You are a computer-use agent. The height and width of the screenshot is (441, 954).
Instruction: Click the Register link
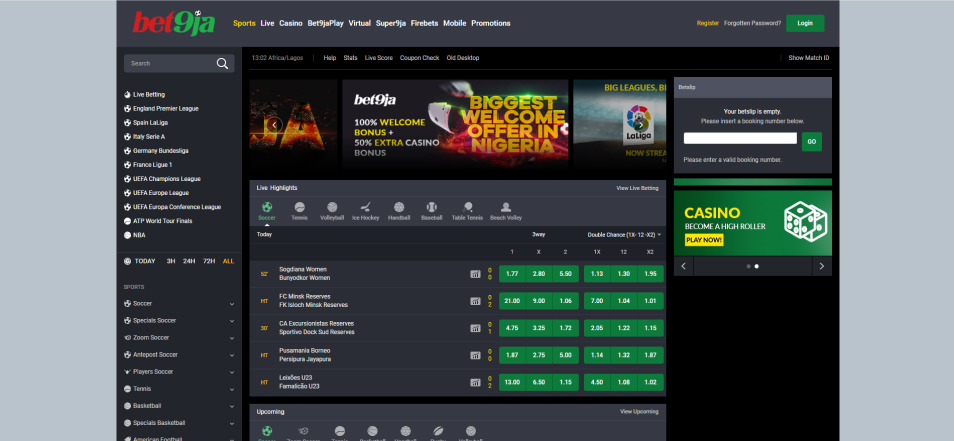pos(708,23)
